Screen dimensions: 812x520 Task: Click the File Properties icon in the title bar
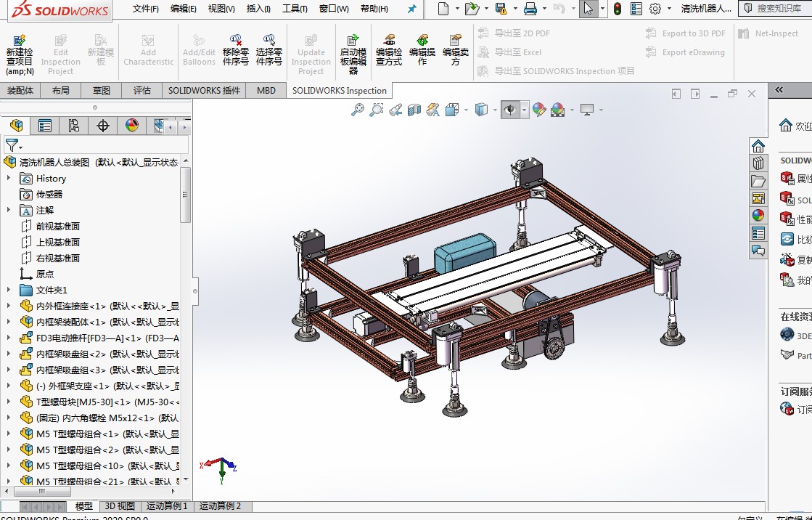[x=636, y=9]
